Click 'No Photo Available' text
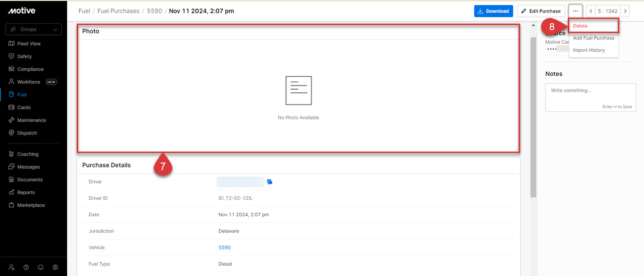The image size is (644, 276). [298, 118]
